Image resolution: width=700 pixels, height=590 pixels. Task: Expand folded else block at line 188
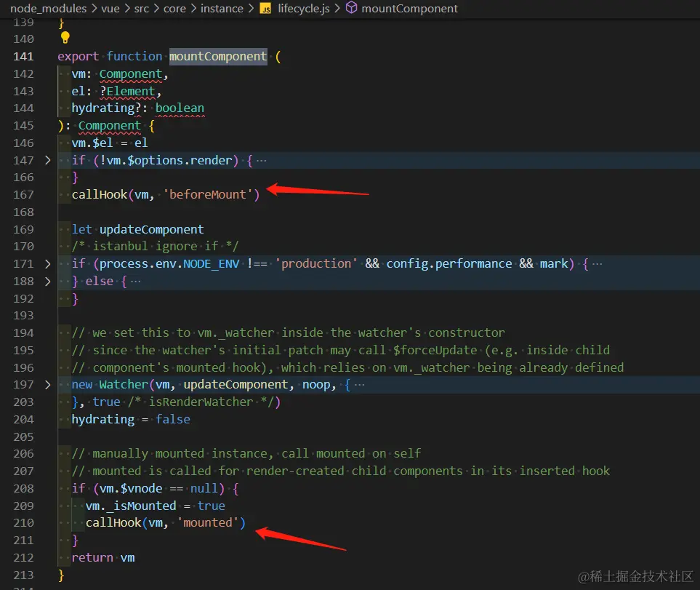tap(48, 282)
